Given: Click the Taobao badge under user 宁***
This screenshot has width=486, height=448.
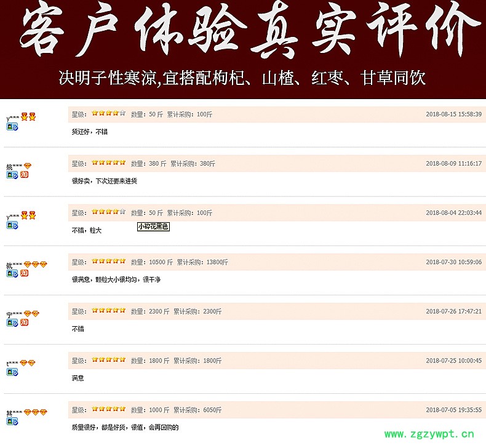Looking at the screenshot, I should [24, 322].
